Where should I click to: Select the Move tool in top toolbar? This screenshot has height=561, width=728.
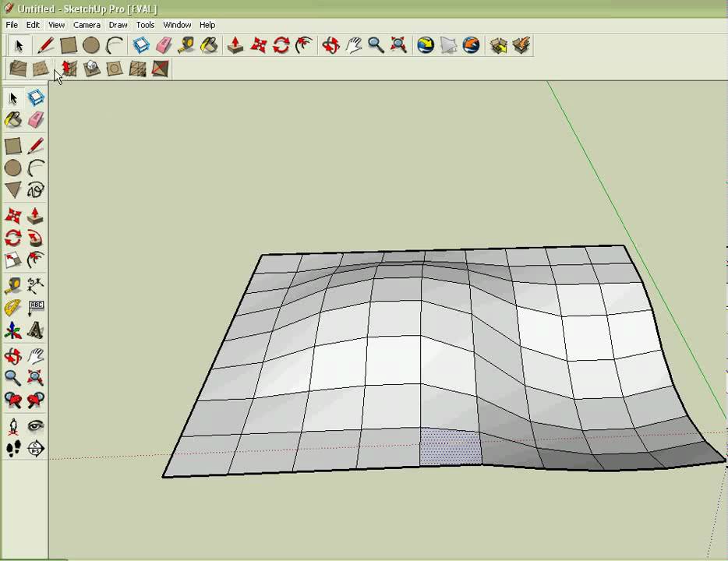click(x=259, y=45)
